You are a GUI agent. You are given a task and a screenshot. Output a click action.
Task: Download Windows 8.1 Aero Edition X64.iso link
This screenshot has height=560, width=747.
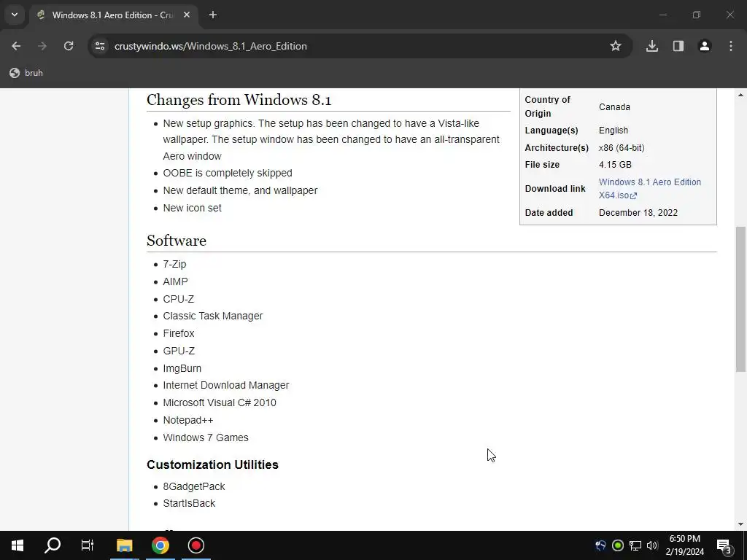click(649, 189)
